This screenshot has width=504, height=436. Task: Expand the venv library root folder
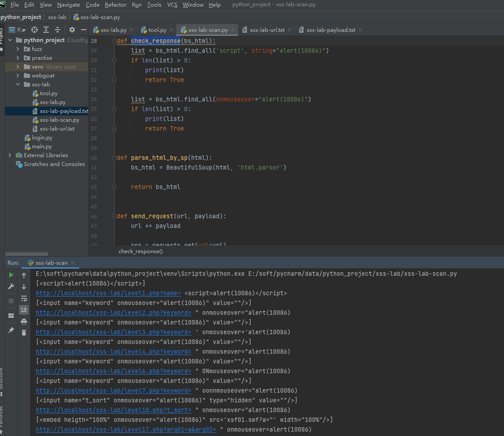tap(18, 66)
